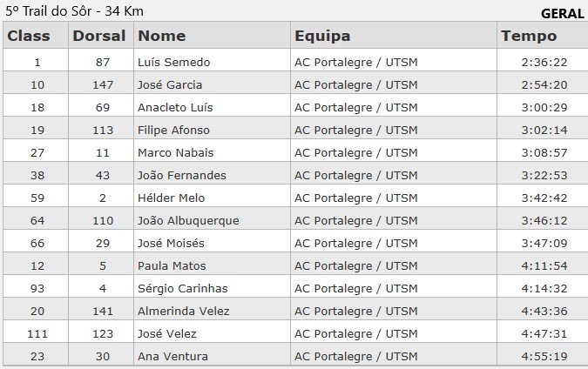Click the Tempo column header
Screen dimensions: 588x369
pos(529,36)
